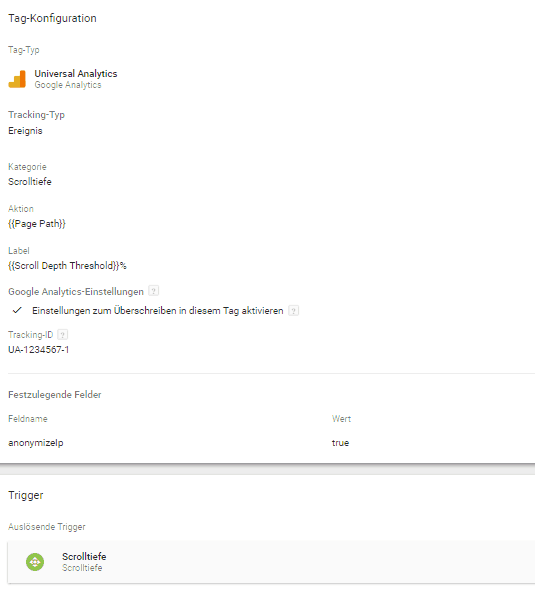Edit Label field with Scroll Depth Threshold
This screenshot has width=535, height=589.
point(67,266)
